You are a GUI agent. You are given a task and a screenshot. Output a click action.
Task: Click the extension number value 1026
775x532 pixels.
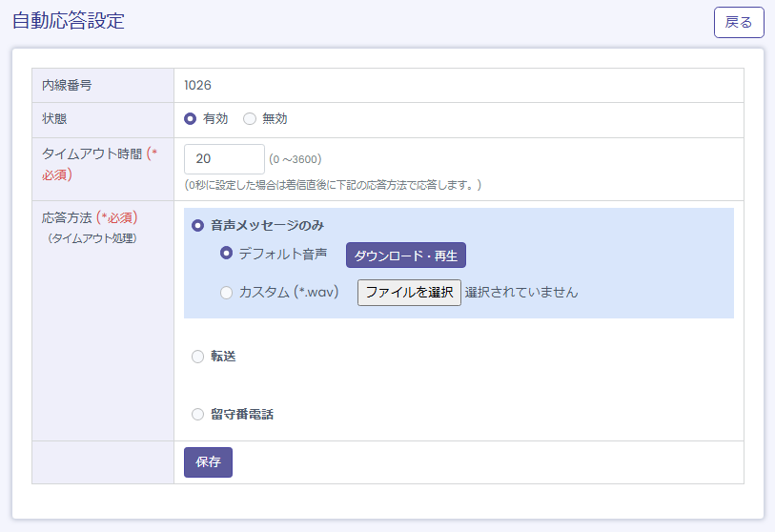point(197,85)
